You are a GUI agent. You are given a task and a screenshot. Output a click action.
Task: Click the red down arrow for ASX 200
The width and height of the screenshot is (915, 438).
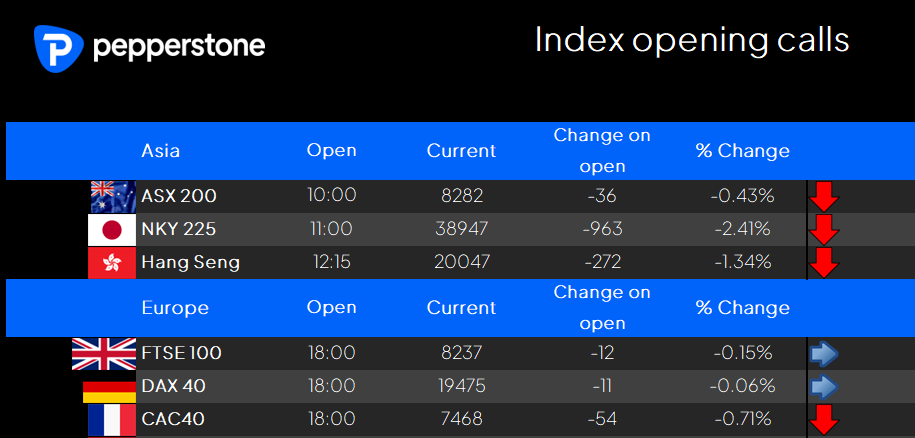(x=824, y=197)
